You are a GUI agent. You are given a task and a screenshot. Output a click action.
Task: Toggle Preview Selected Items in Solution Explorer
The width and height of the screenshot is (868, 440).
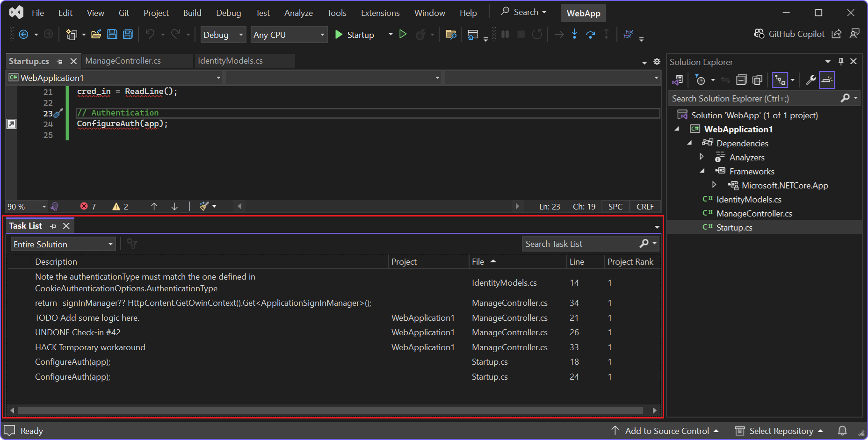[827, 80]
